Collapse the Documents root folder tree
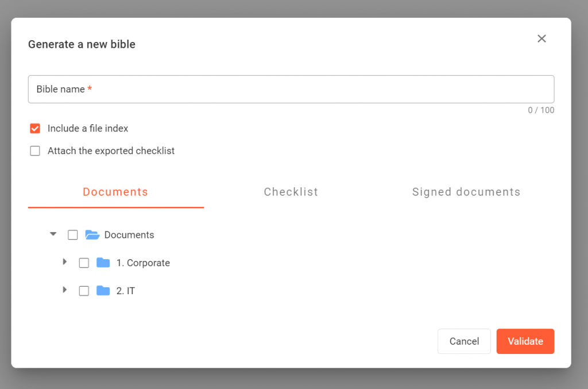Image resolution: width=588 pixels, height=389 pixels. pos(53,234)
